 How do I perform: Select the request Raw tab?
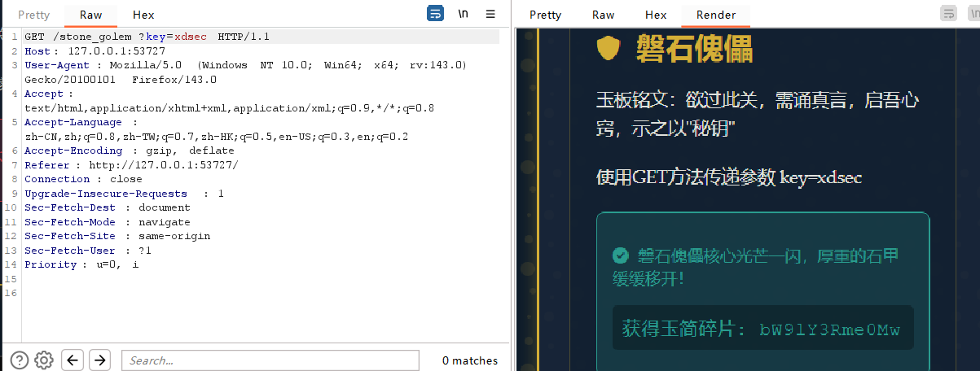(90, 15)
